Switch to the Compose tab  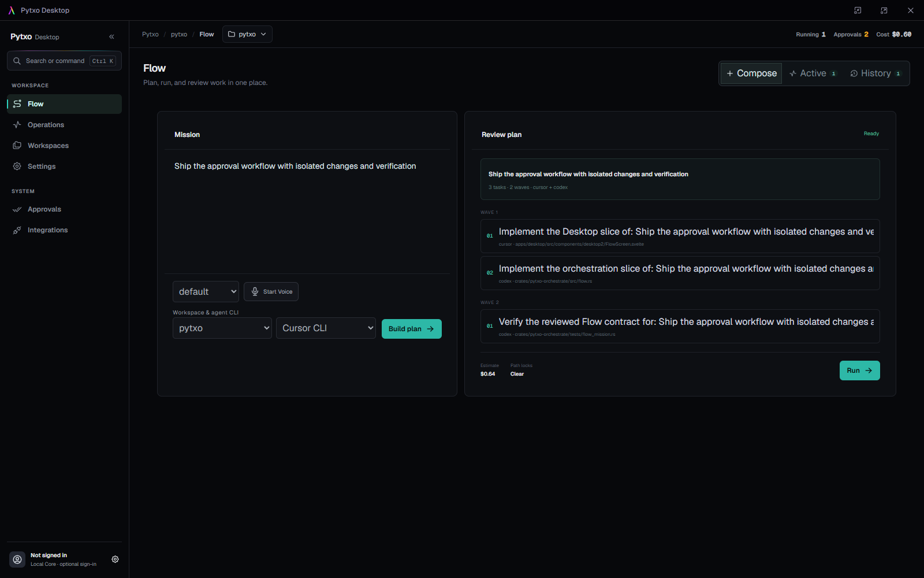(x=751, y=73)
